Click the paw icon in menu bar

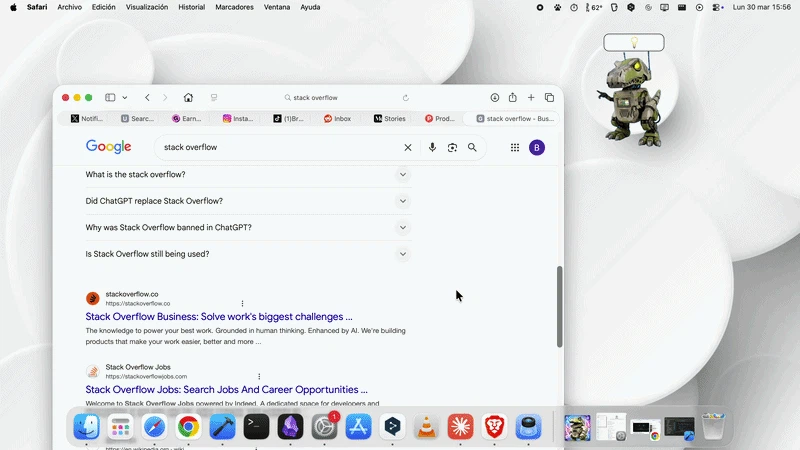(557, 7)
